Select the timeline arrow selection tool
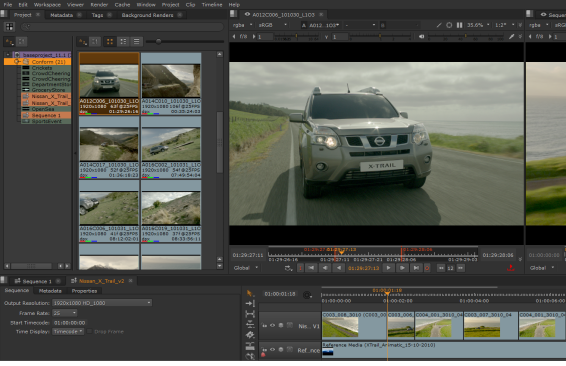This screenshot has width=566, height=366. point(249,293)
